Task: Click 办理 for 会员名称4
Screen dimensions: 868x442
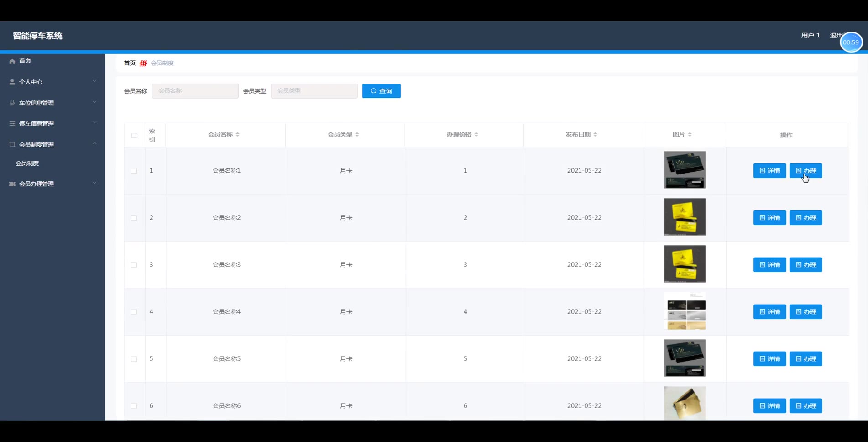Action: 806,312
